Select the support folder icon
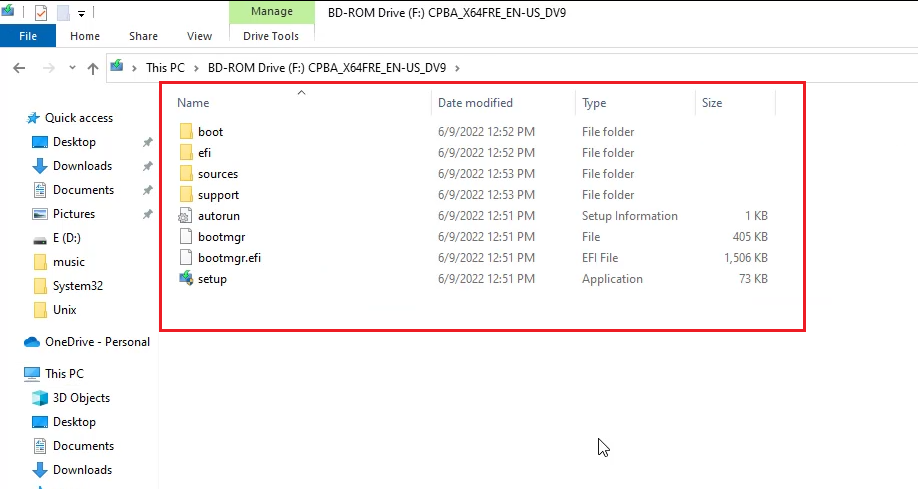This screenshot has width=918, height=489. (x=186, y=194)
